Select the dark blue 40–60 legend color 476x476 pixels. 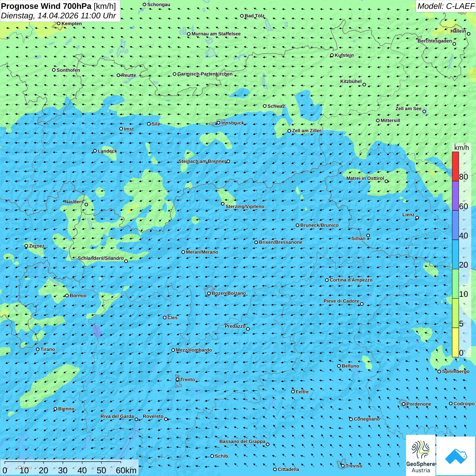(x=455, y=225)
